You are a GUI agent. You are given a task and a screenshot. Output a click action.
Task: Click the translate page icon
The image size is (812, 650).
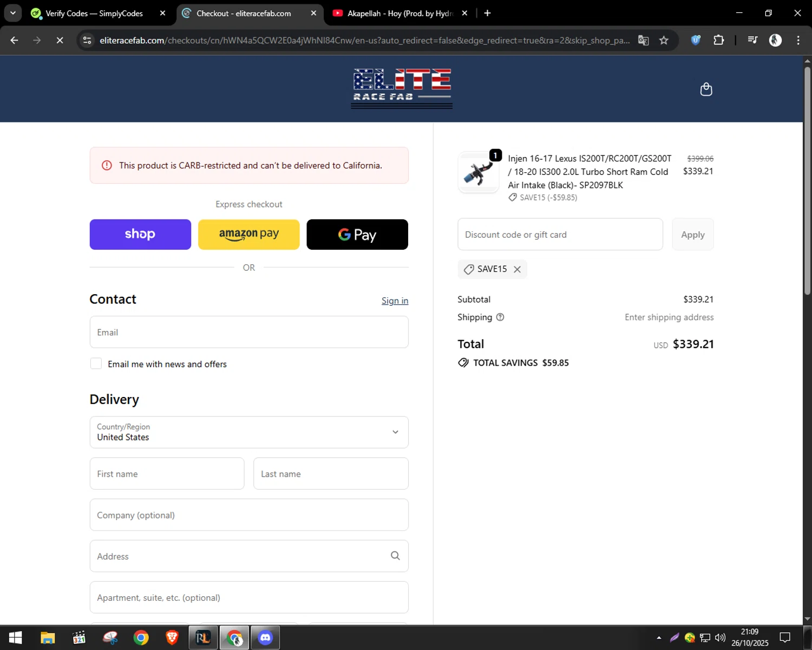(643, 40)
